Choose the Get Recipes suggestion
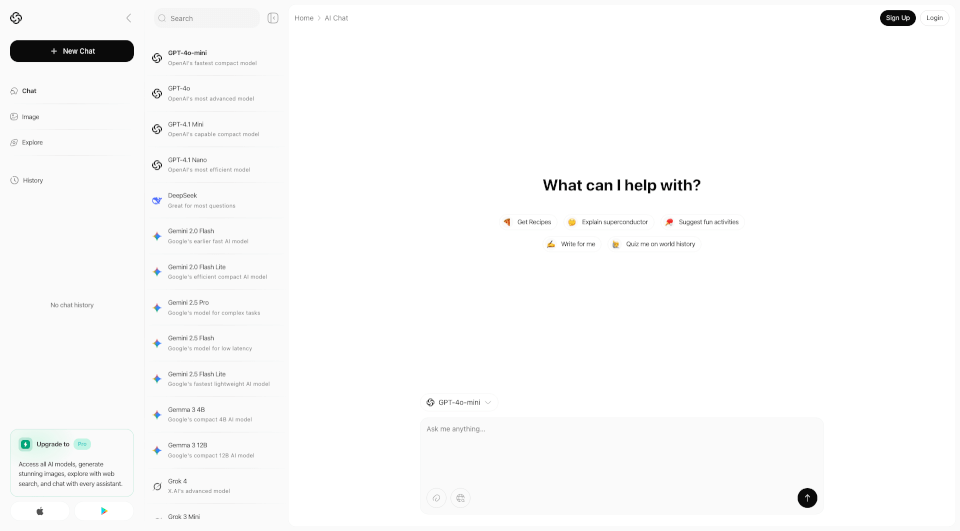 pos(528,222)
